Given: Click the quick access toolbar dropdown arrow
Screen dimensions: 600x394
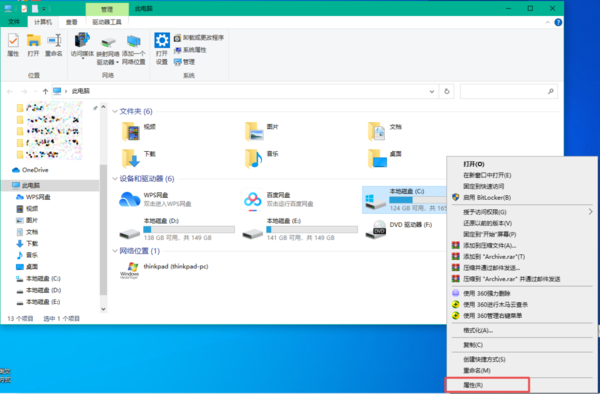Looking at the screenshot, I should (44, 8).
